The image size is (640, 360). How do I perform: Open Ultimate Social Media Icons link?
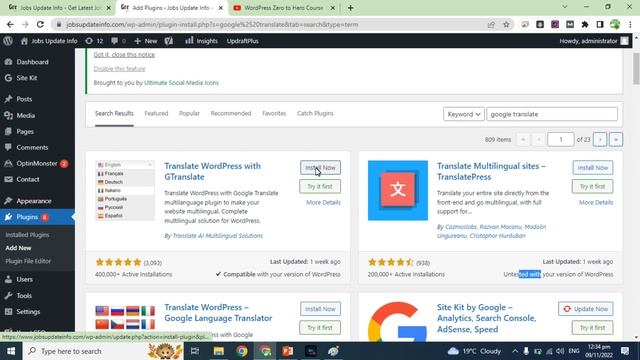coord(181,83)
